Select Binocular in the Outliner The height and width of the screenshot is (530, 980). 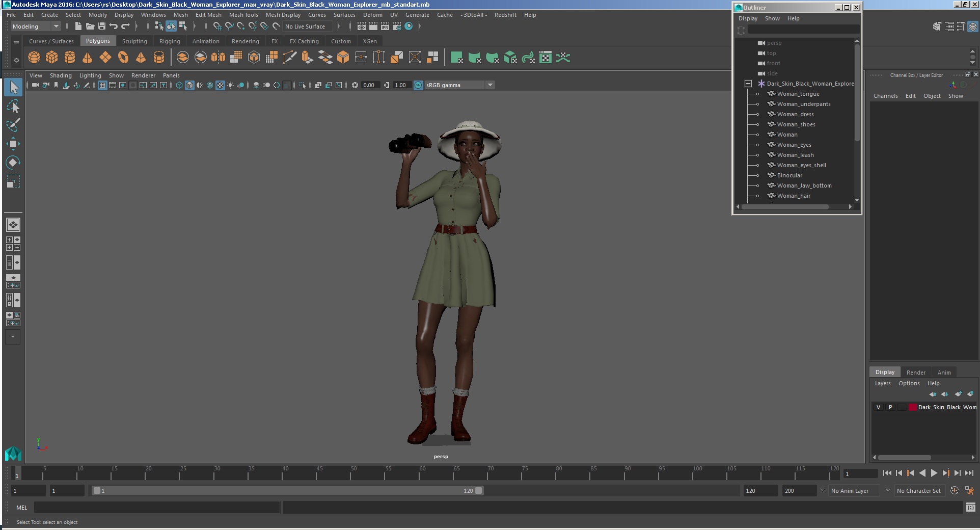(x=790, y=175)
